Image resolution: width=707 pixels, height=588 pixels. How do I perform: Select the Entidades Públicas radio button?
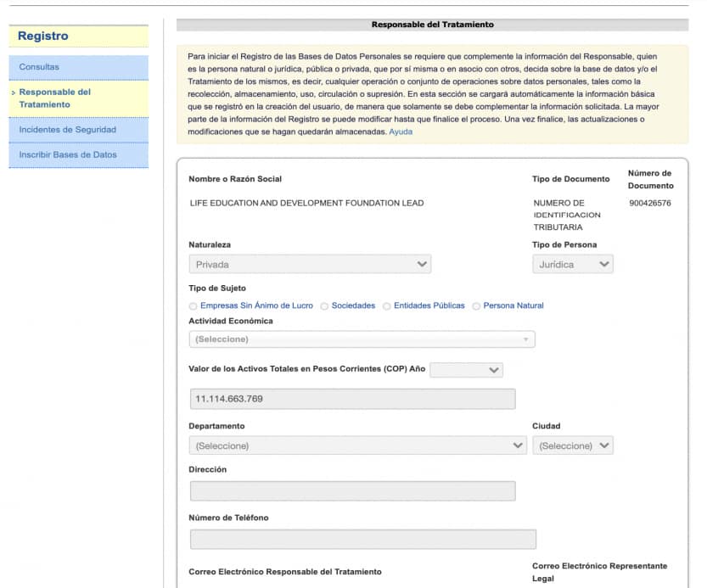[x=387, y=306]
